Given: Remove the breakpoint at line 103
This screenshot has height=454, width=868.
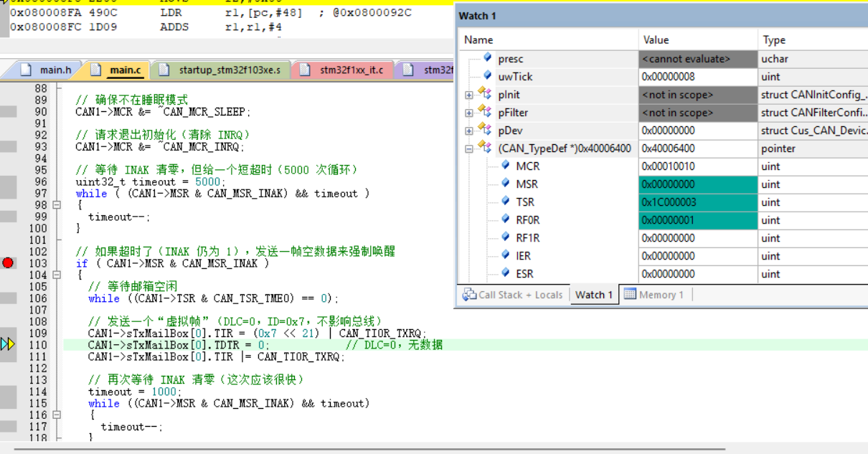Looking at the screenshot, I should pos(8,263).
